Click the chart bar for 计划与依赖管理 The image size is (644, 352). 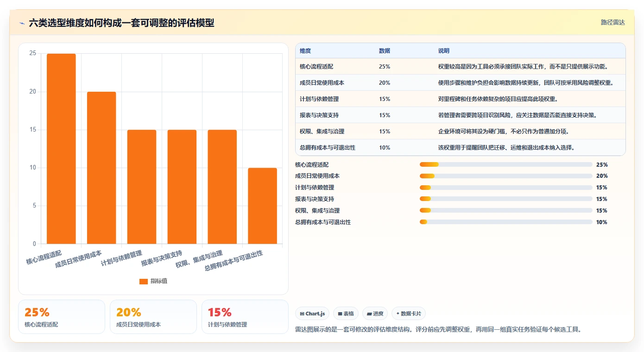click(142, 187)
